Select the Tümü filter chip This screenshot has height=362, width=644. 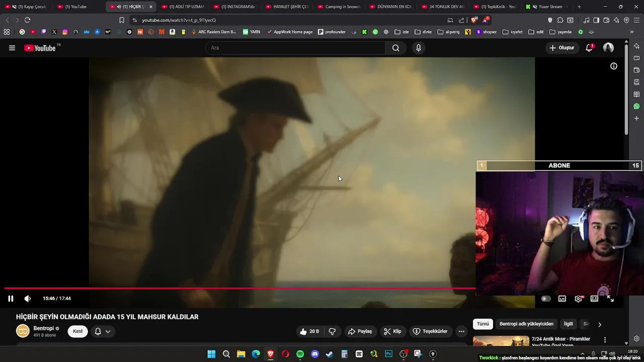click(x=483, y=324)
